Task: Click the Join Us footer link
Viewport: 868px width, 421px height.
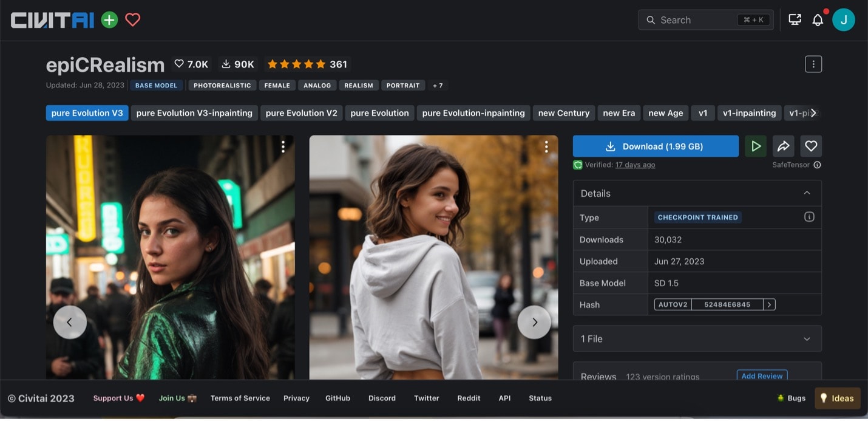Action: (178, 398)
